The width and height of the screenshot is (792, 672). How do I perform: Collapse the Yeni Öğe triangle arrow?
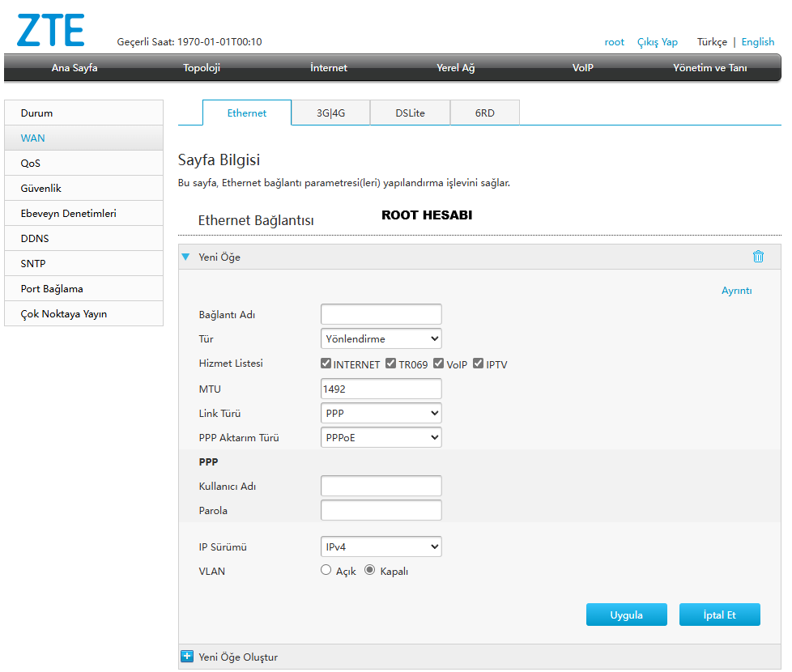tap(185, 257)
